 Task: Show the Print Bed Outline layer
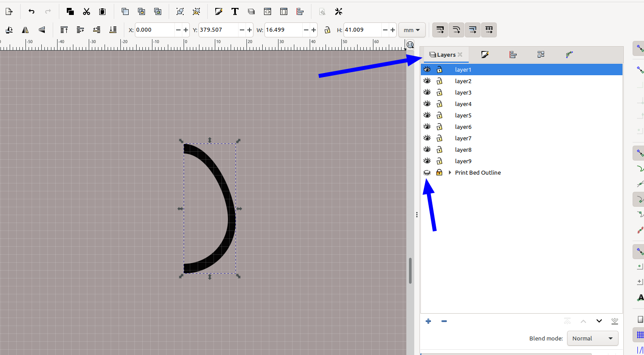[x=427, y=172]
